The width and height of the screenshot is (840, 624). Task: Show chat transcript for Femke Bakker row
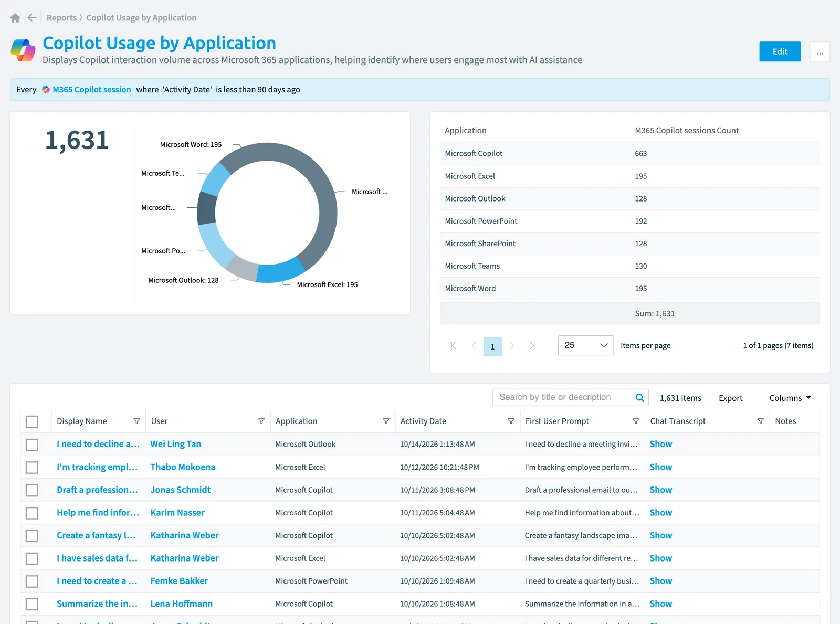tap(660, 581)
